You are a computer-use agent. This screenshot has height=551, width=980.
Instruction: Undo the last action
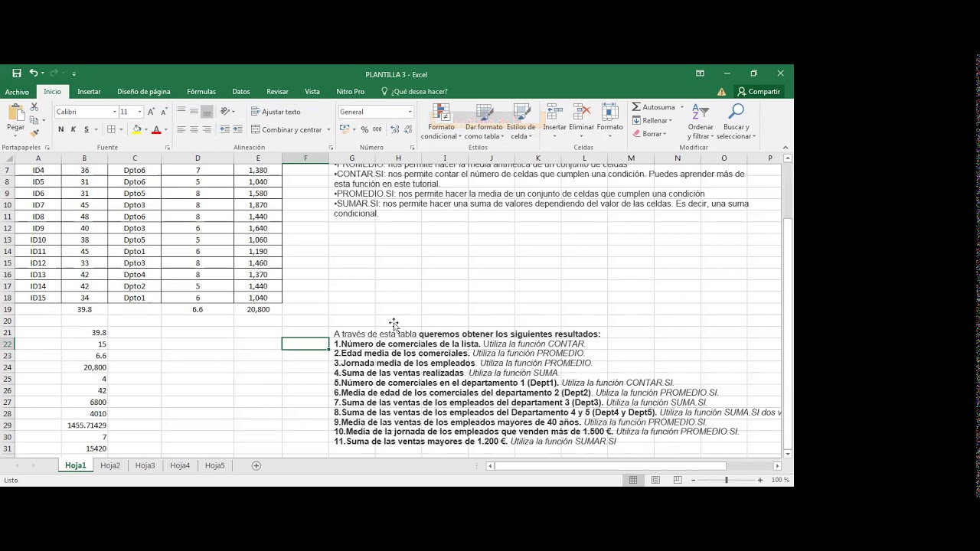(x=33, y=73)
